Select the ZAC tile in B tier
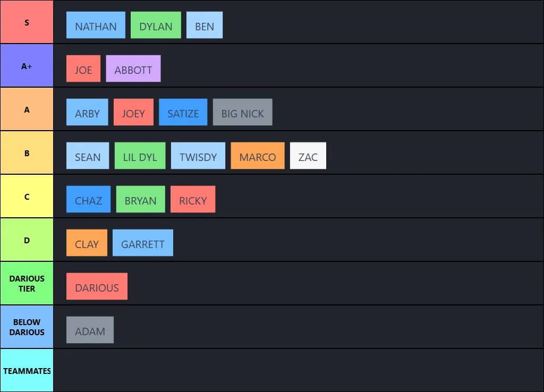The image size is (544, 392). tap(308, 156)
